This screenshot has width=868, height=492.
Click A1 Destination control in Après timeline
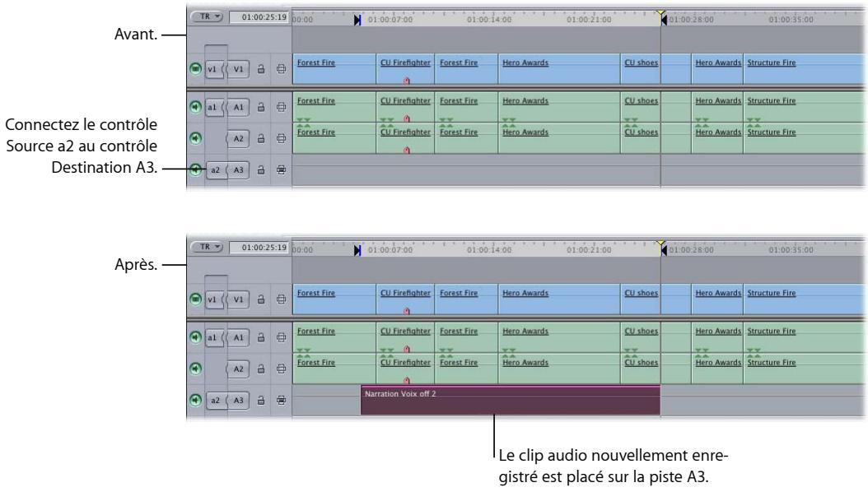pos(238,338)
